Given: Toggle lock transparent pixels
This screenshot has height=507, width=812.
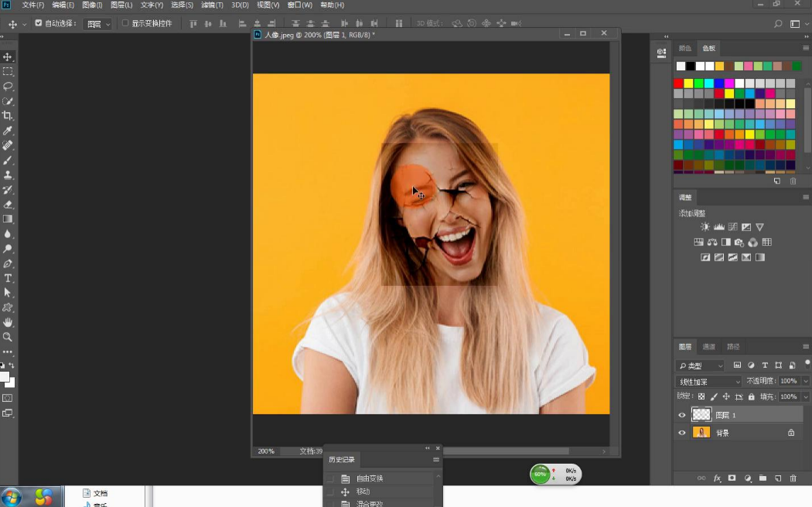Looking at the screenshot, I should click(x=701, y=396).
